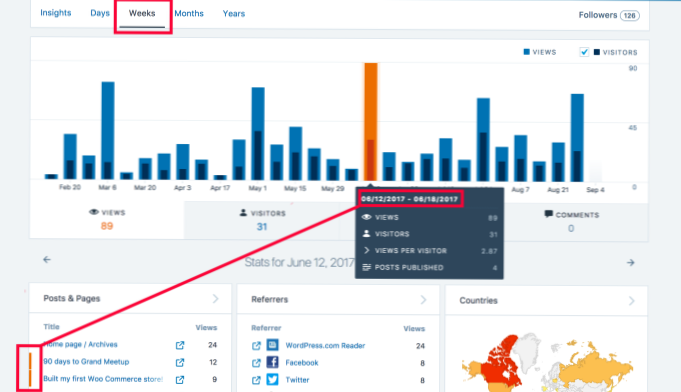Screen dimensions: 681x392
Task: Click the tooltip date range 06/12/2017 - 06/18/2017
Action: click(x=410, y=199)
